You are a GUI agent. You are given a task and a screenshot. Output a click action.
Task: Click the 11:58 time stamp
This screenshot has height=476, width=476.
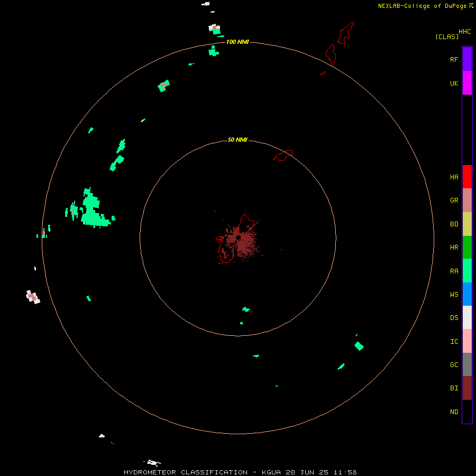(x=345, y=472)
